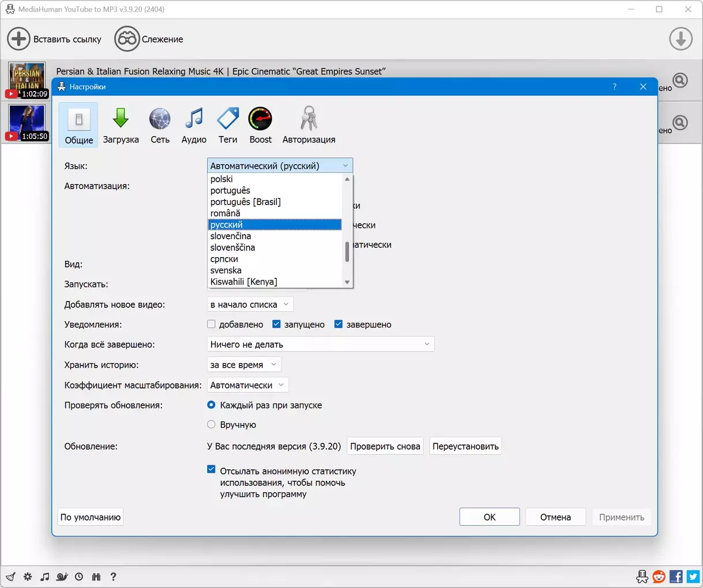Enable the добавлено notification checkbox
This screenshot has height=588, width=703.
point(212,325)
